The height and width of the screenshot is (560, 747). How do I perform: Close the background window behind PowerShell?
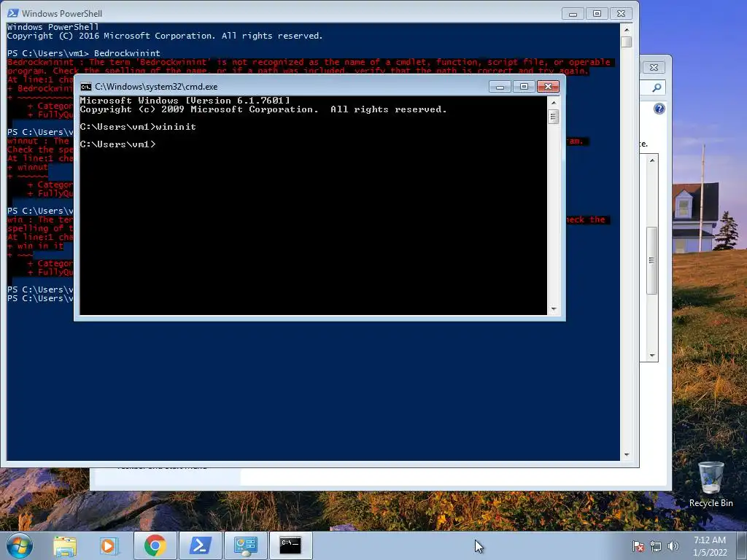point(654,68)
